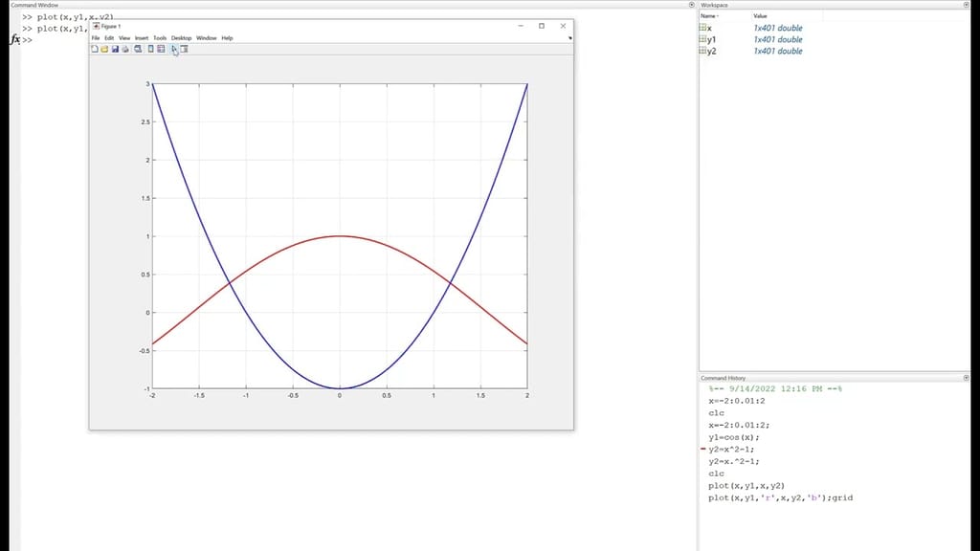Sort Workspace by the Name column header
The width and height of the screenshot is (980, 551).
(x=709, y=16)
